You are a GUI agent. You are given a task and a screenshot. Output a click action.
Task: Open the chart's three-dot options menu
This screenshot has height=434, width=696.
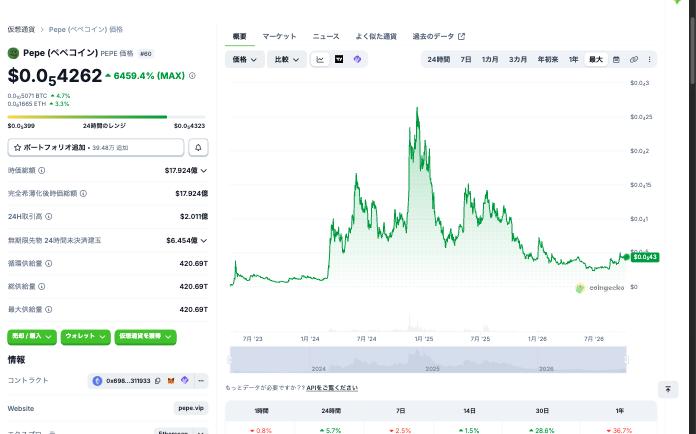coord(649,59)
